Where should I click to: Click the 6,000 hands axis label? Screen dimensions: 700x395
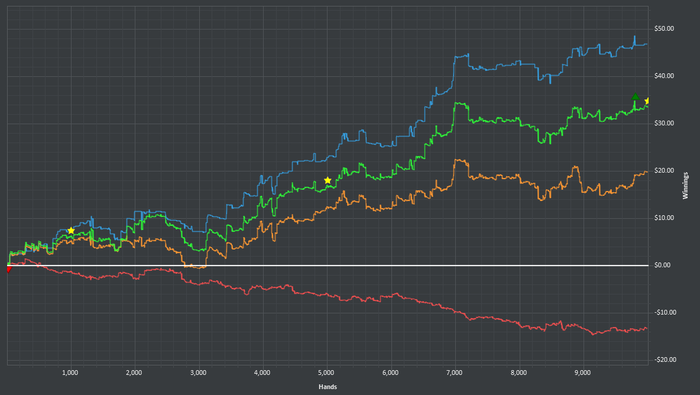(x=390, y=373)
